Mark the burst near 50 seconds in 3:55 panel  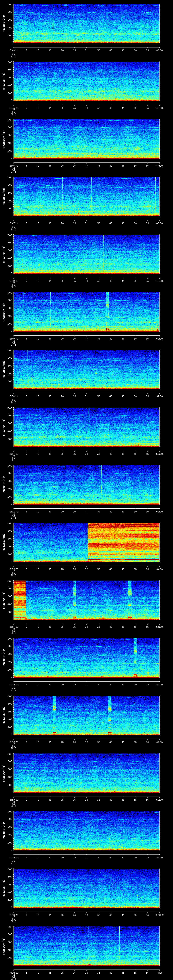135,657
